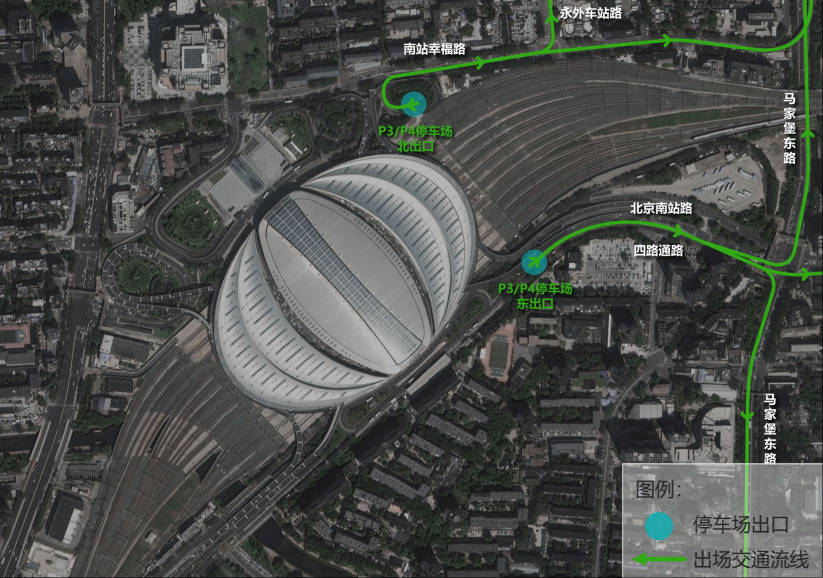The width and height of the screenshot is (823, 578).
Task: Click the downward arrow on the lower 马家堡东路 route
Action: (x=746, y=416)
